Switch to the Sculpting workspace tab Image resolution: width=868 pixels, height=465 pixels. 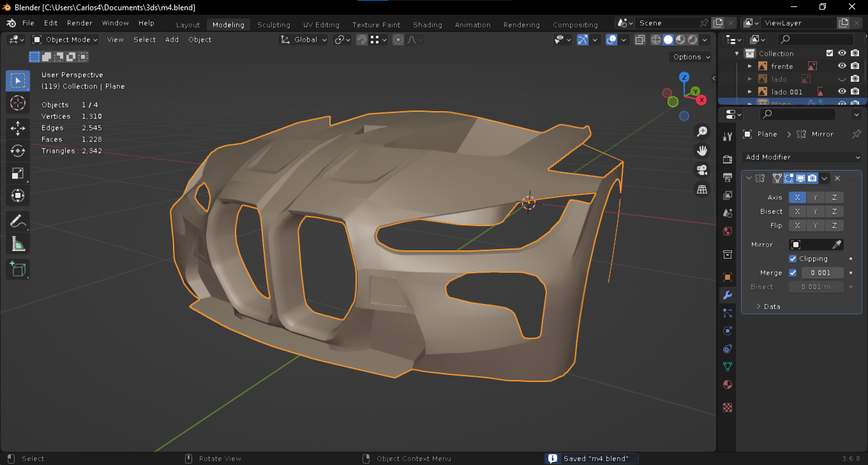[x=273, y=25]
